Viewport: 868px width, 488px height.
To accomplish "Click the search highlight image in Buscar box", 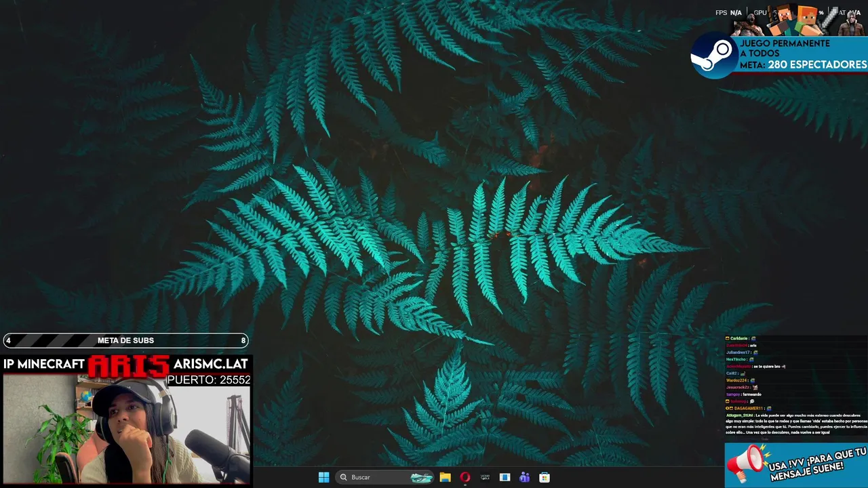I will [421, 477].
